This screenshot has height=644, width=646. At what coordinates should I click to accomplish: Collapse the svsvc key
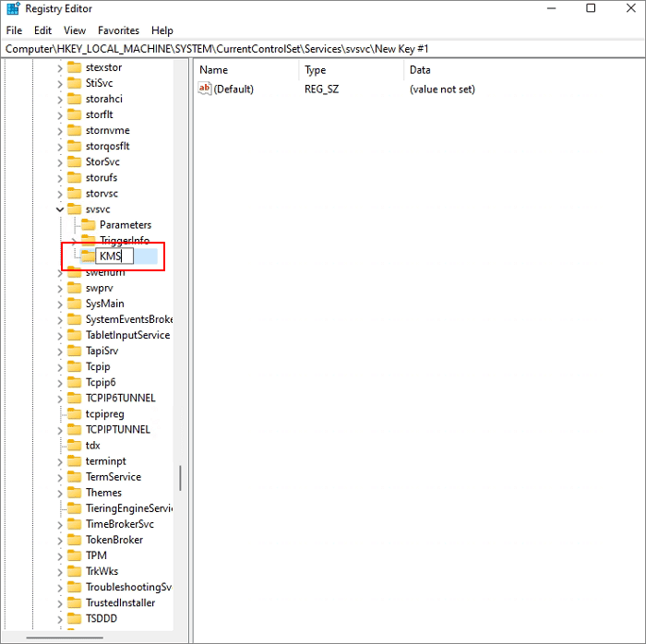click(60, 209)
